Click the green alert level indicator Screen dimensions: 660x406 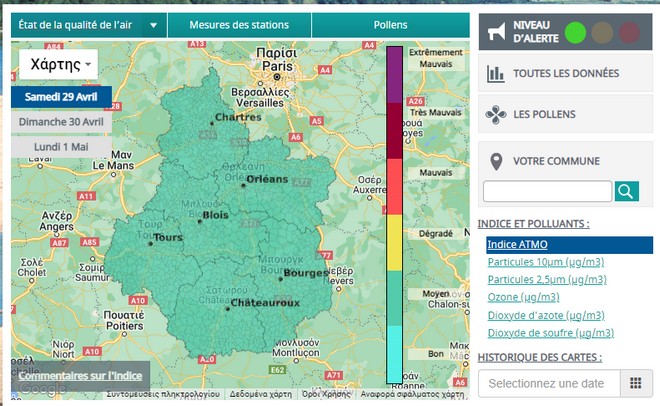coord(575,32)
